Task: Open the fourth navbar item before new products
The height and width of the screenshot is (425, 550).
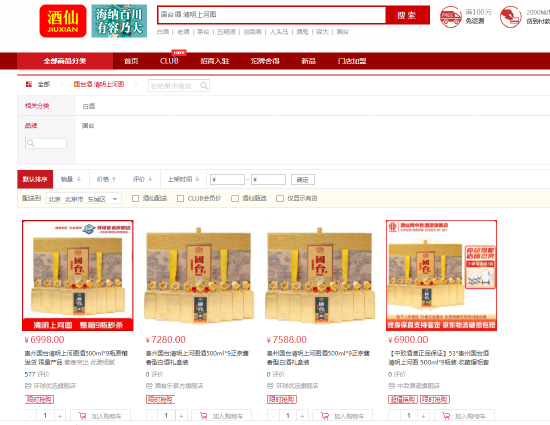Action: tap(265, 61)
